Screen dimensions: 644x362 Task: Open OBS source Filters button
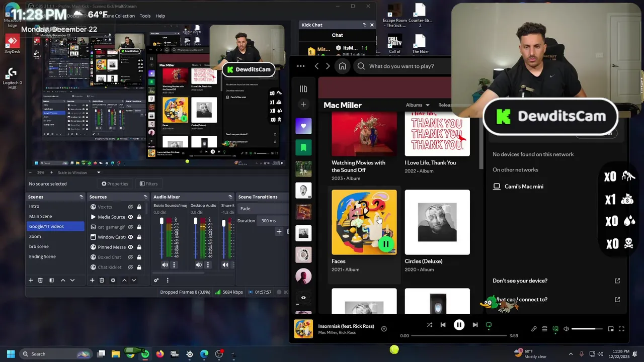[x=148, y=184]
